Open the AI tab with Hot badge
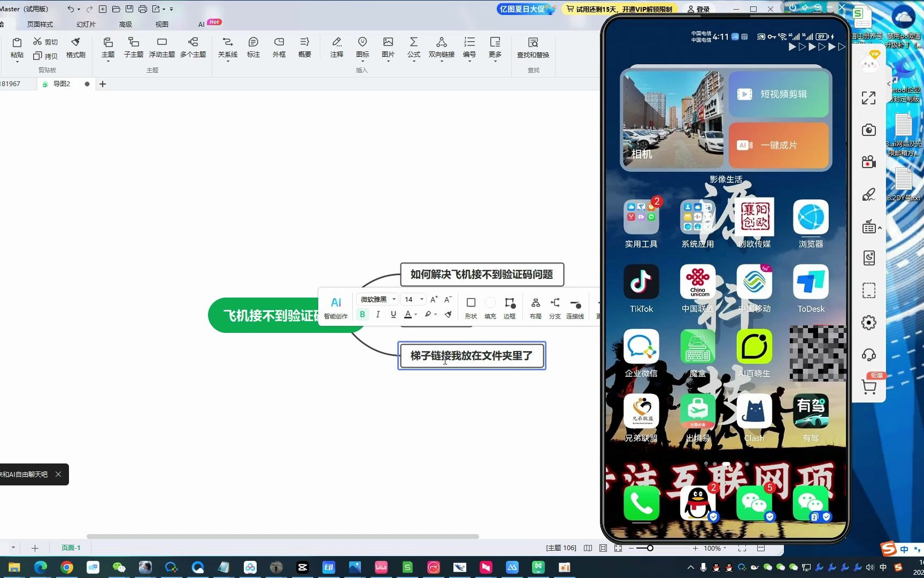The image size is (924, 578). point(209,24)
